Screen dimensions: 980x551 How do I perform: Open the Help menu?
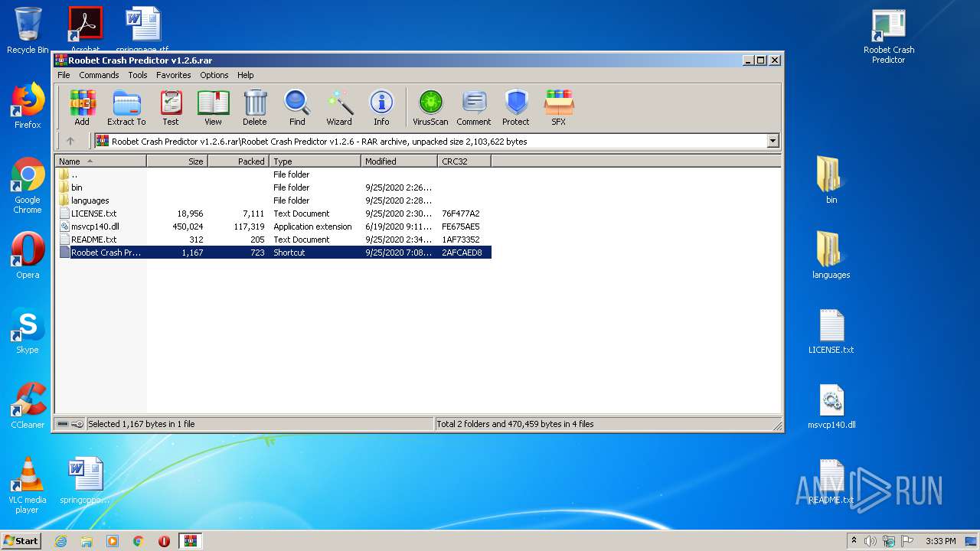tap(245, 75)
